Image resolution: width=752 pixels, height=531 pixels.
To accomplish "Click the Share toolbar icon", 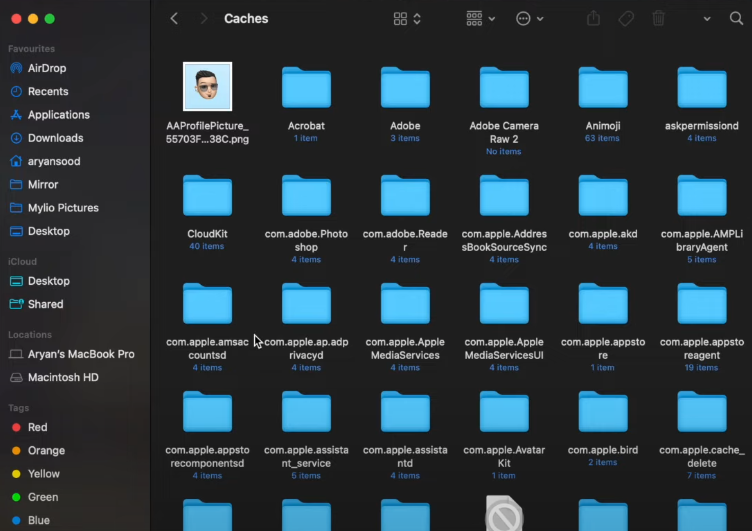I will (593, 19).
